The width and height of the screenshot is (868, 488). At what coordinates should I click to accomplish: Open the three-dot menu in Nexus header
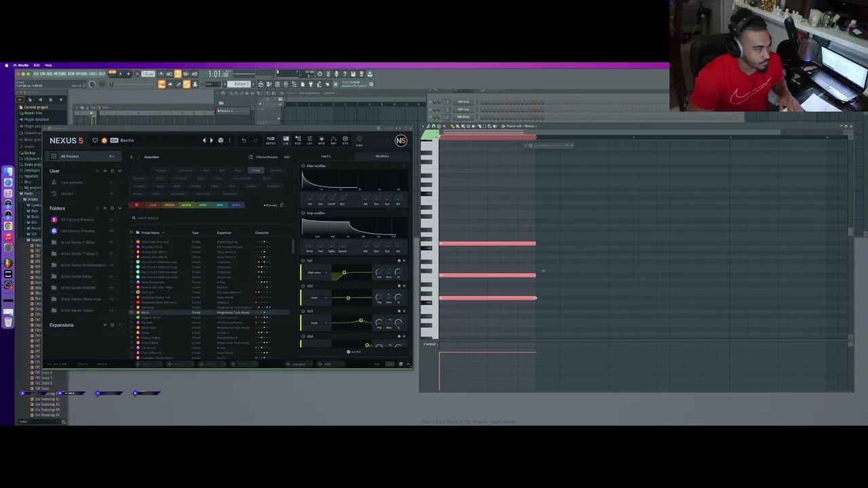click(x=229, y=140)
